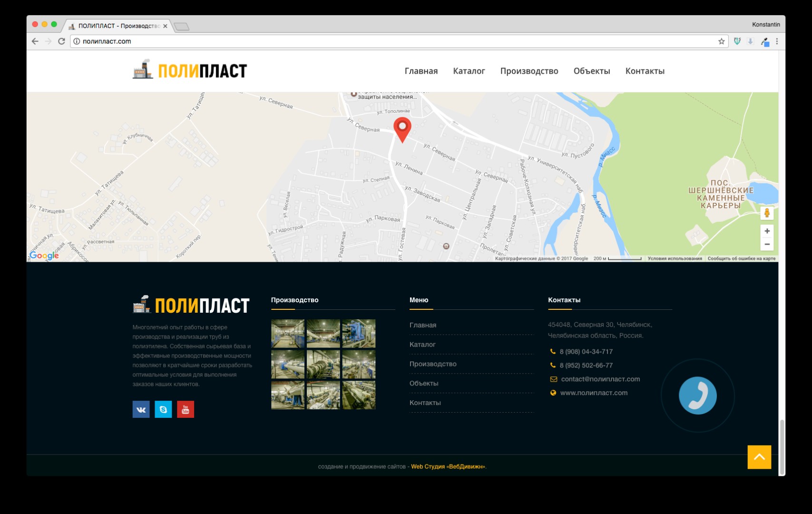Click the blue phone callback button
The height and width of the screenshot is (514, 812).
(697, 395)
